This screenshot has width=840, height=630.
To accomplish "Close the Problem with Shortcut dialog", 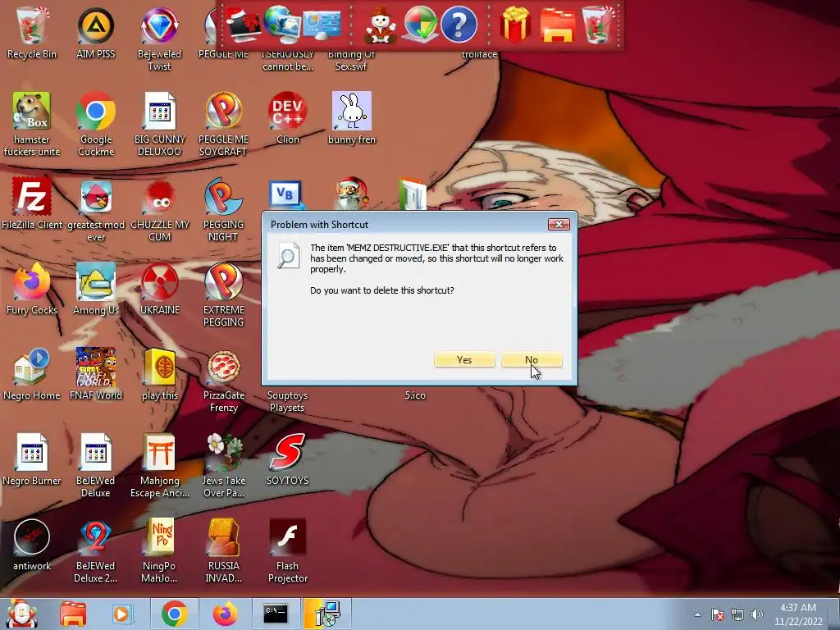I will 558,225.
